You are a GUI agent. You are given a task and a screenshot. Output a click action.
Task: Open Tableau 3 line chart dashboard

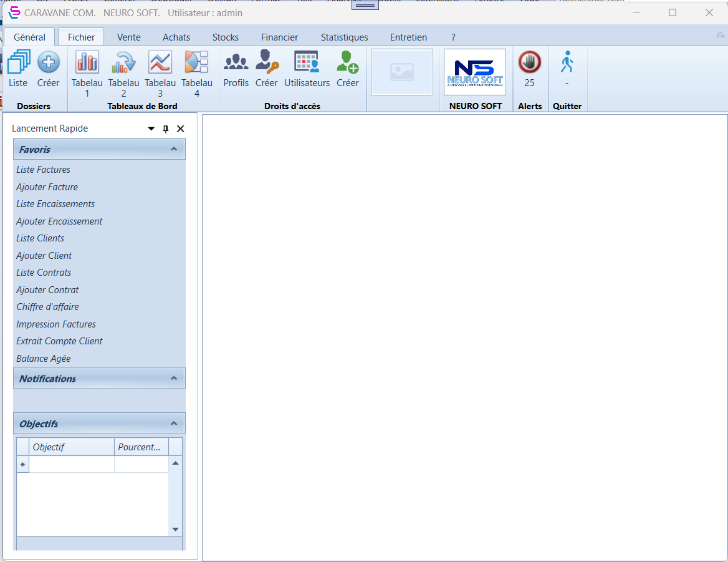(160, 63)
